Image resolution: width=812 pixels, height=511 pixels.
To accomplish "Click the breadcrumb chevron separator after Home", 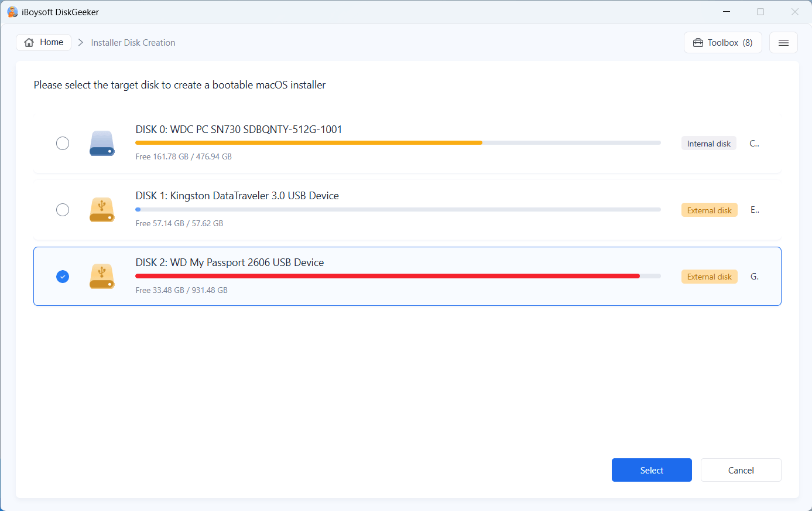I will click(81, 43).
